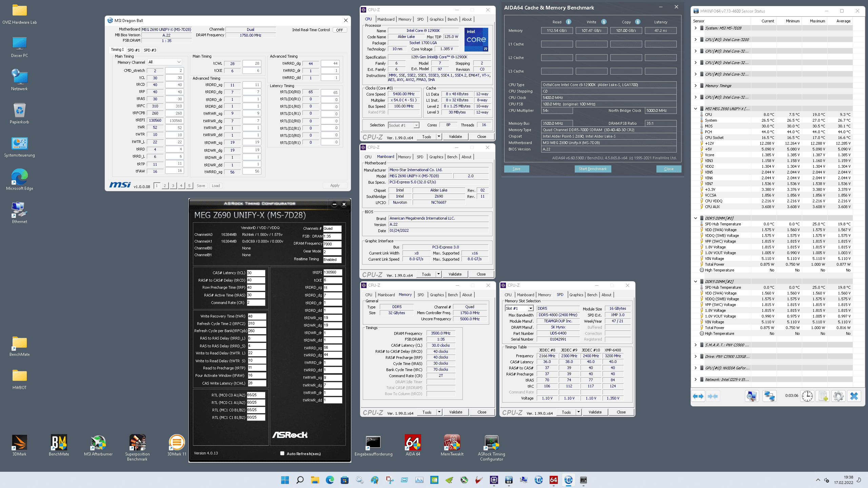Click AIDA64 Write info icon

604,22
